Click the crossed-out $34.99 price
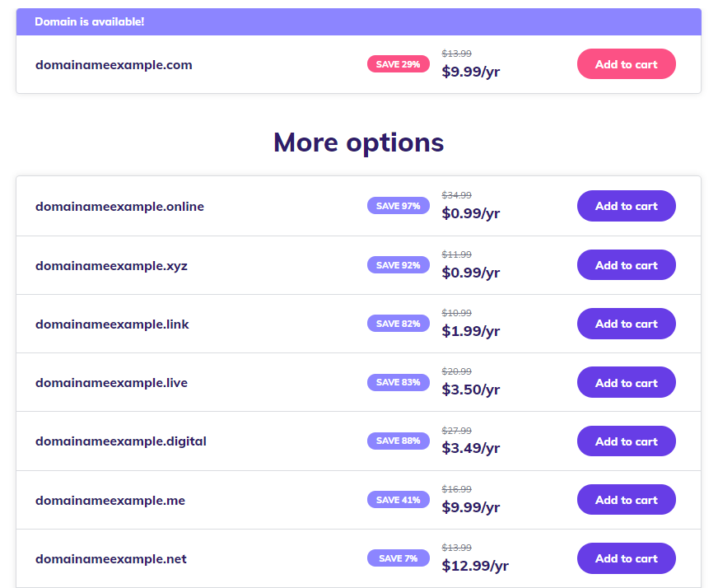Image resolution: width=718 pixels, height=588 pixels. click(456, 195)
